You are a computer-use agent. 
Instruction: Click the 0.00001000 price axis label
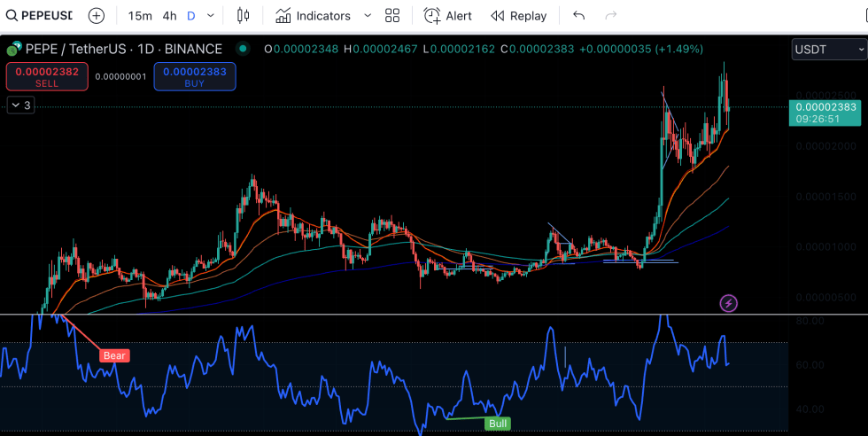[x=825, y=246]
